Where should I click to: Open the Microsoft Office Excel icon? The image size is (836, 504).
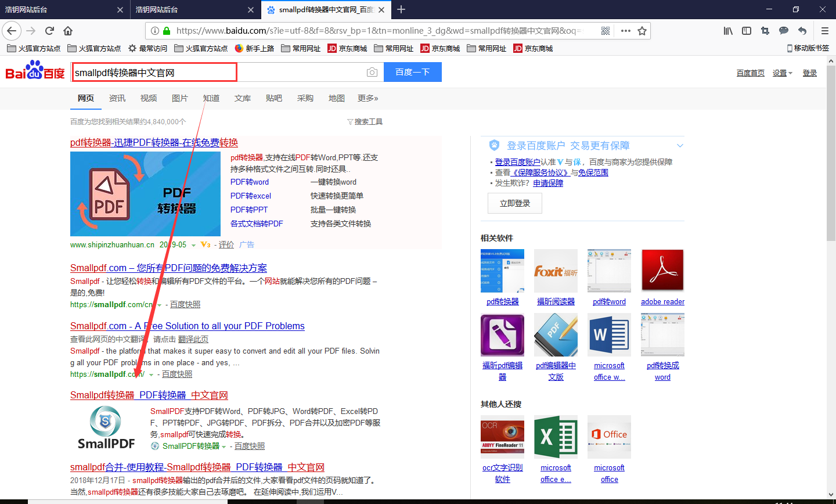tap(556, 437)
